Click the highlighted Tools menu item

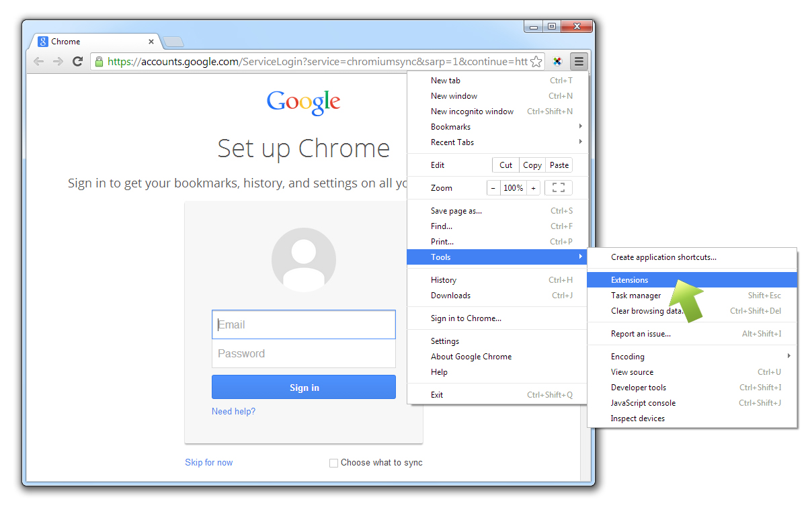497,257
